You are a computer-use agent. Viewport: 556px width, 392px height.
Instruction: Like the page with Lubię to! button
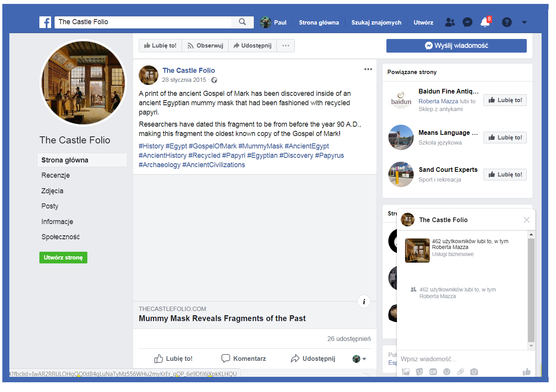(x=160, y=46)
